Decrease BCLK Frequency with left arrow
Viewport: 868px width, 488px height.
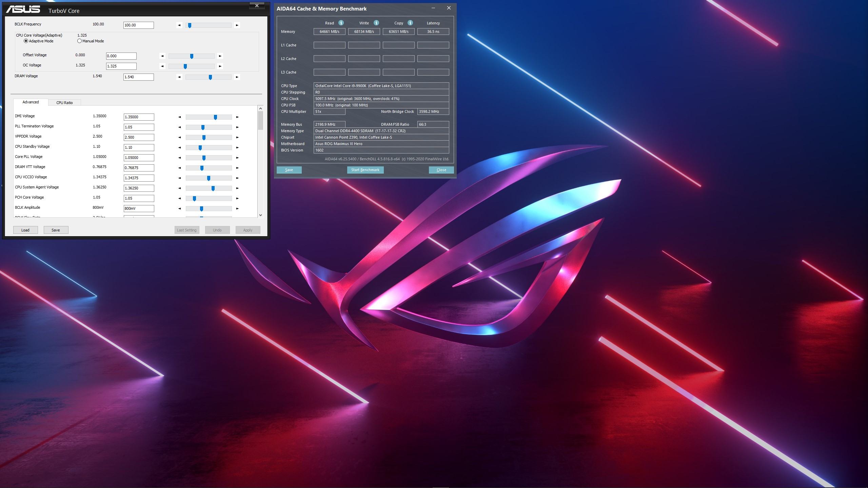[179, 25]
